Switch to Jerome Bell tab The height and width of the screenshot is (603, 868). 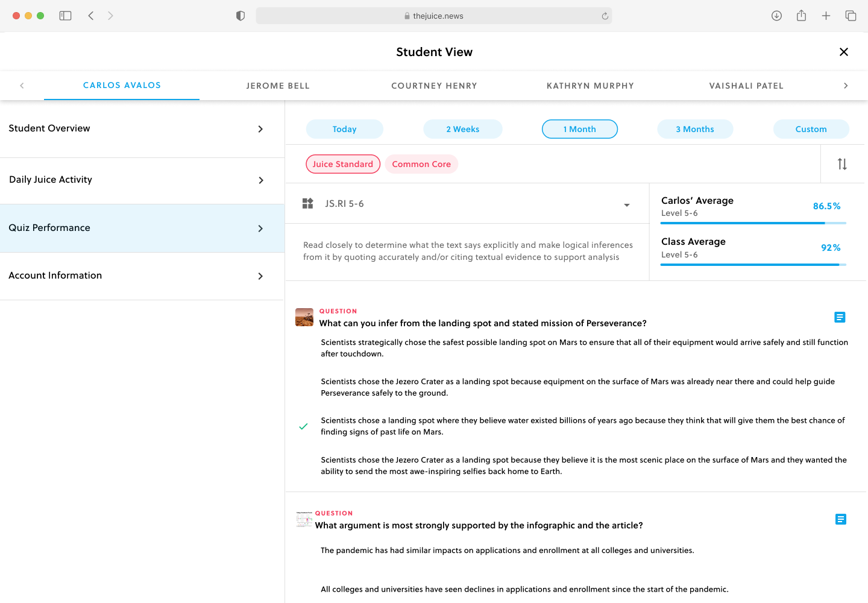(x=278, y=86)
